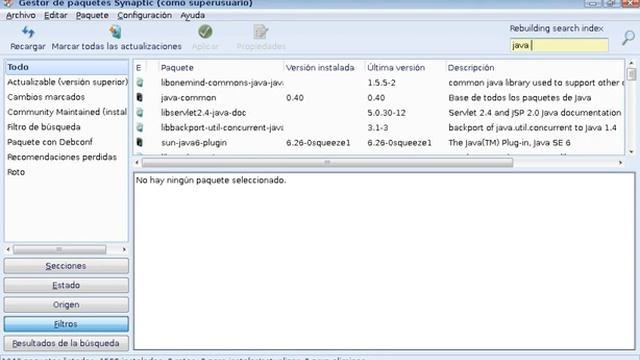This screenshot has height=360, width=640.
Task: Click 'The Java(TM) Plug-in, Java SE 6' description
Action: click(509, 143)
